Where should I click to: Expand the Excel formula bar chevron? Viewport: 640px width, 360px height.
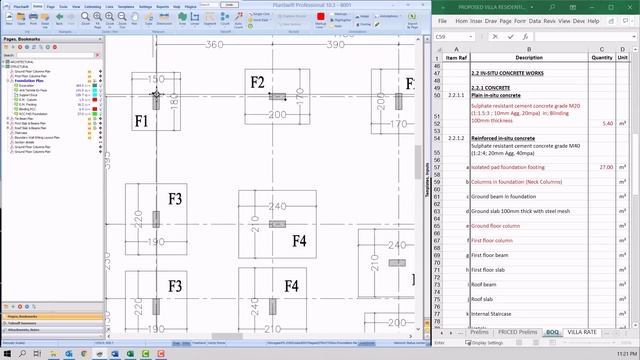pyautogui.click(x=634, y=37)
